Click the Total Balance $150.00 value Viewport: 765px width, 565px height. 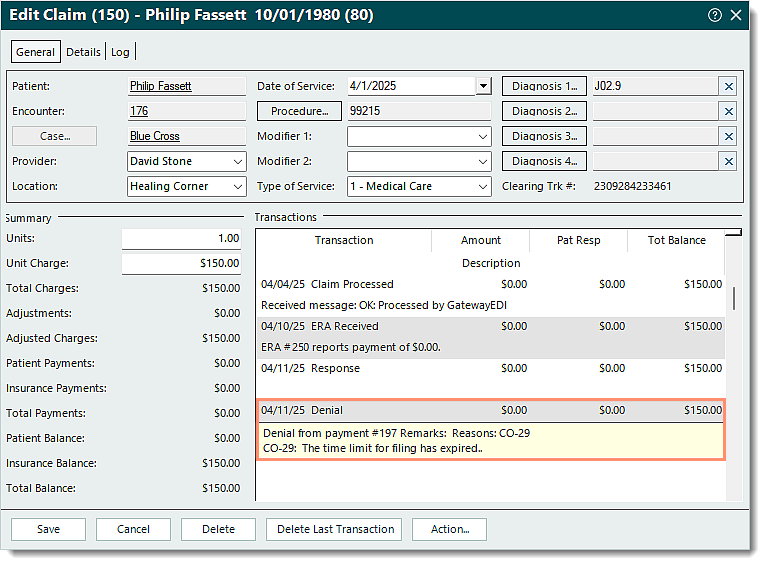[221, 488]
